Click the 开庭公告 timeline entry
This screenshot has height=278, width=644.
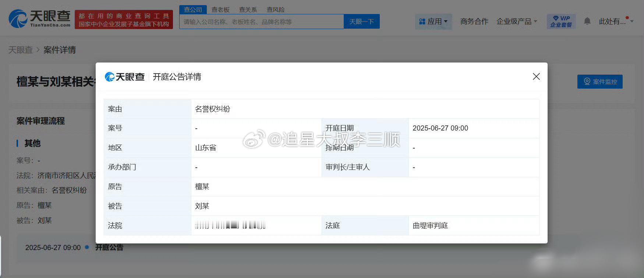click(x=109, y=247)
